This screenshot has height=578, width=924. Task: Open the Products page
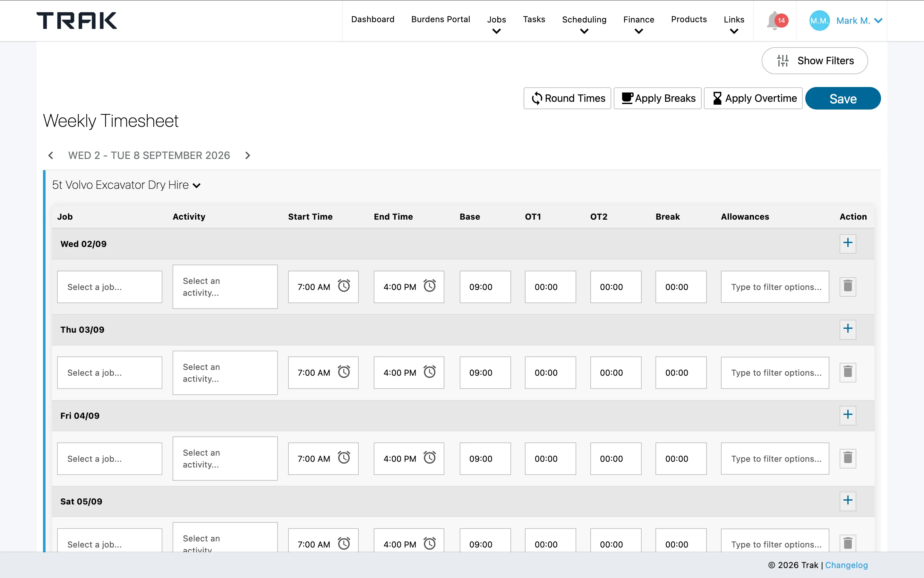(x=689, y=19)
